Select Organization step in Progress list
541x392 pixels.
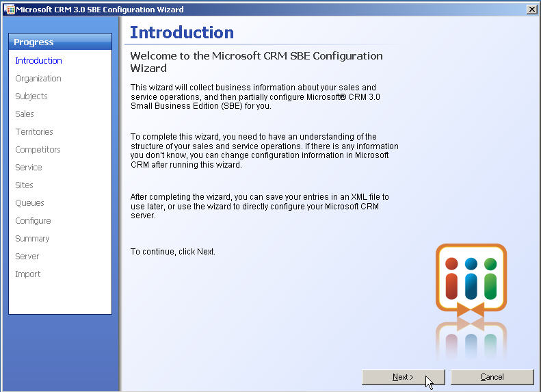tap(38, 78)
